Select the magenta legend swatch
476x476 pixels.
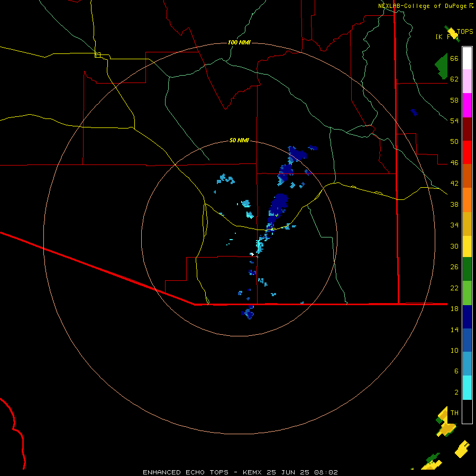pos(467,105)
